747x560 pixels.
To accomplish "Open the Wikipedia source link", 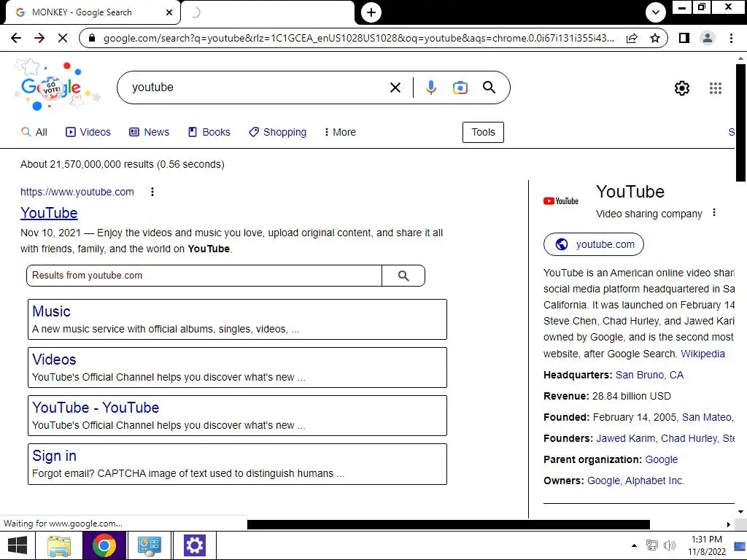I will [703, 354].
